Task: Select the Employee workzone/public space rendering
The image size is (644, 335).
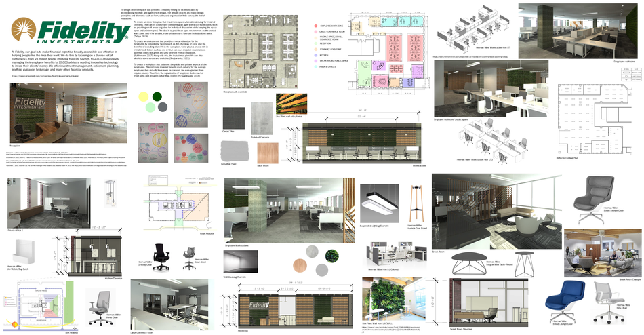Action: [491, 88]
